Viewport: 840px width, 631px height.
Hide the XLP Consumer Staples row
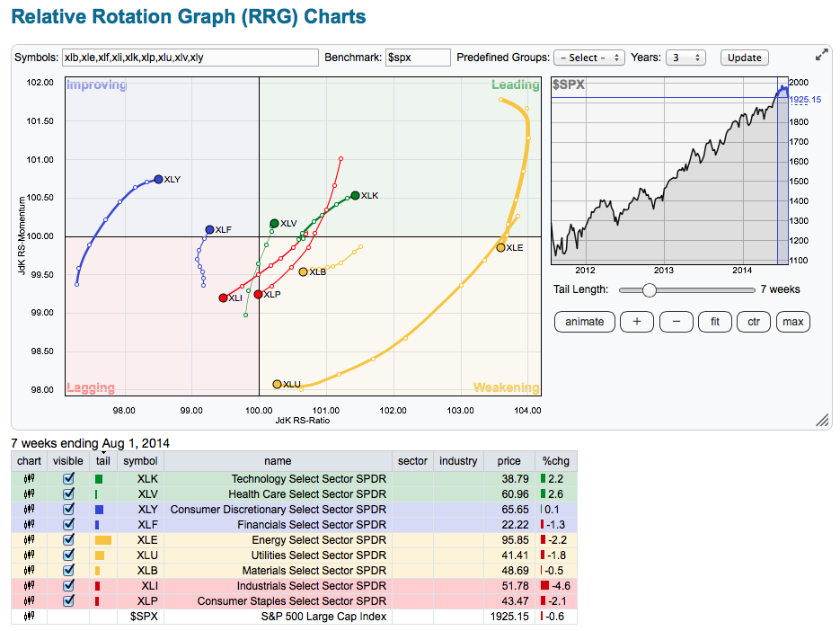point(68,601)
